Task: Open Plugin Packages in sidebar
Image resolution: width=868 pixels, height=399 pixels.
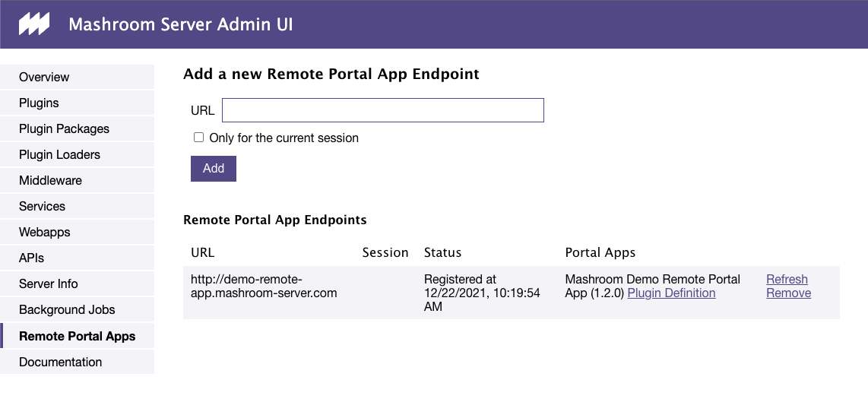Action: (x=77, y=129)
